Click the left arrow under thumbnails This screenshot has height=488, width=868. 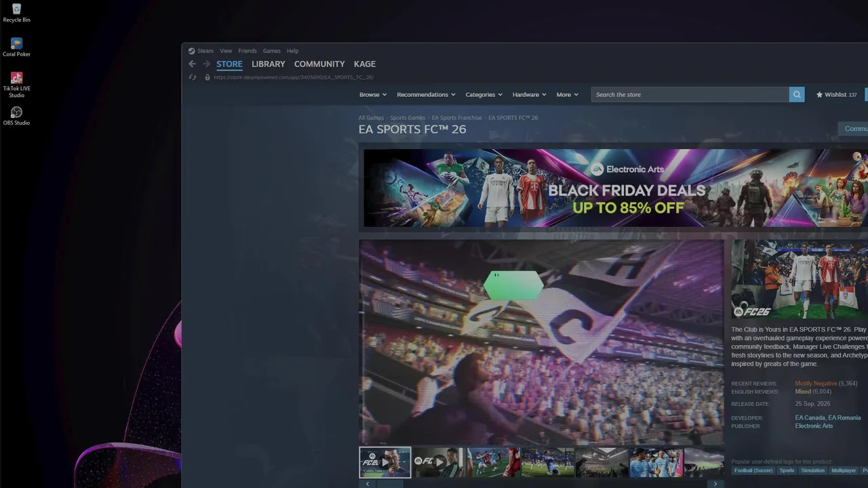[368, 484]
